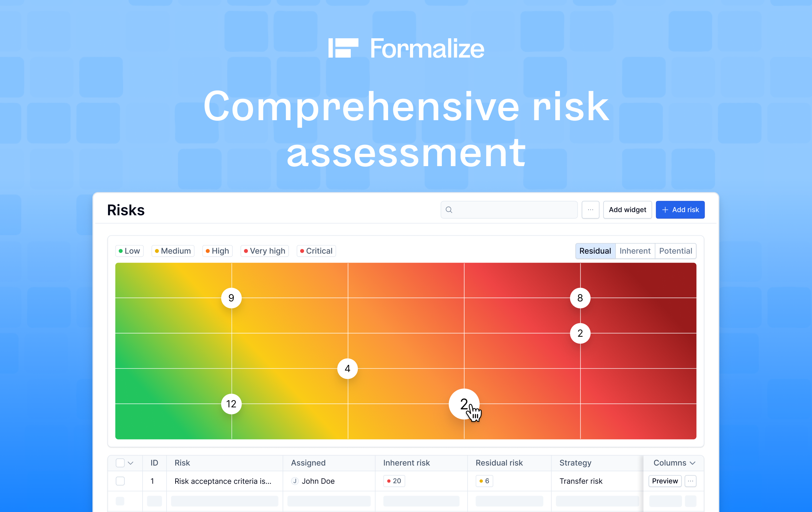Toggle the select-all checkbox in table header

click(x=120, y=463)
